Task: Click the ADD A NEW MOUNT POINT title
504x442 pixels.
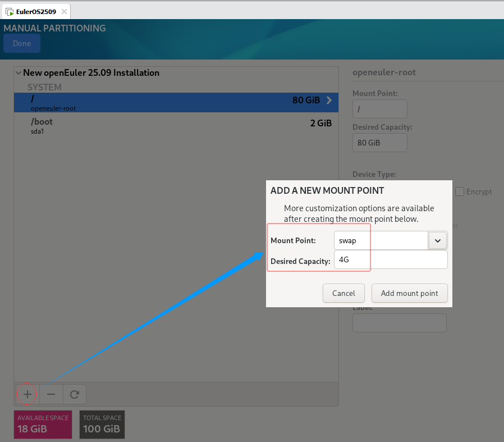Action: (327, 190)
